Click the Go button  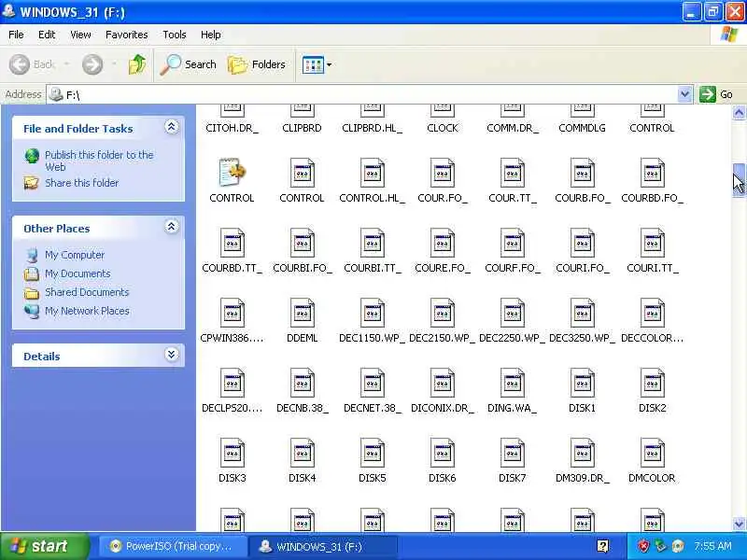click(716, 94)
